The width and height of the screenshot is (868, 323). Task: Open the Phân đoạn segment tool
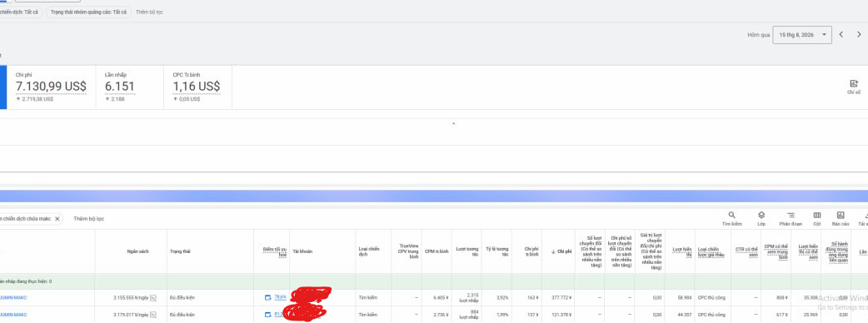790,218
